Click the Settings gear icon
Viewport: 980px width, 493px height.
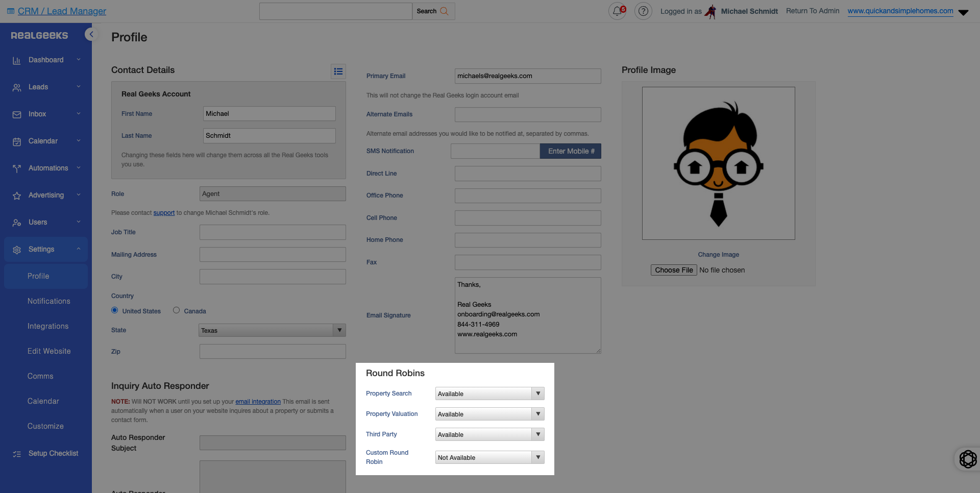(17, 250)
